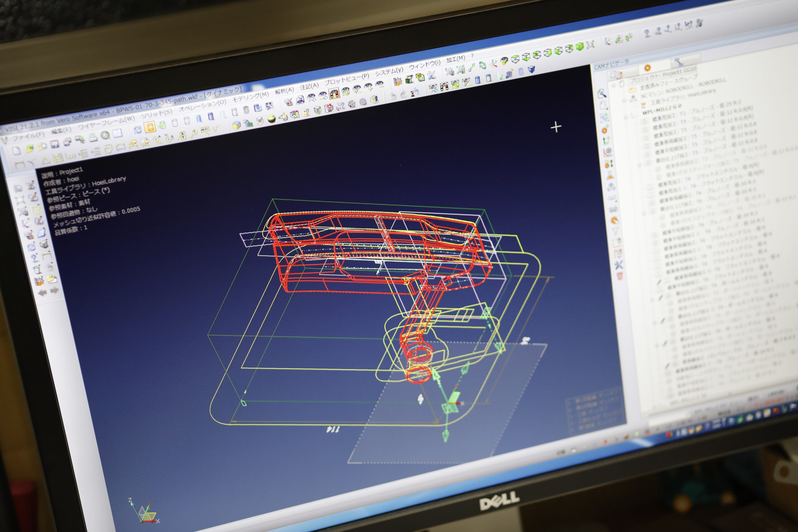Collapse the NCマシン ROBODRILL tree node
The image size is (798, 532).
pyautogui.click(x=624, y=100)
